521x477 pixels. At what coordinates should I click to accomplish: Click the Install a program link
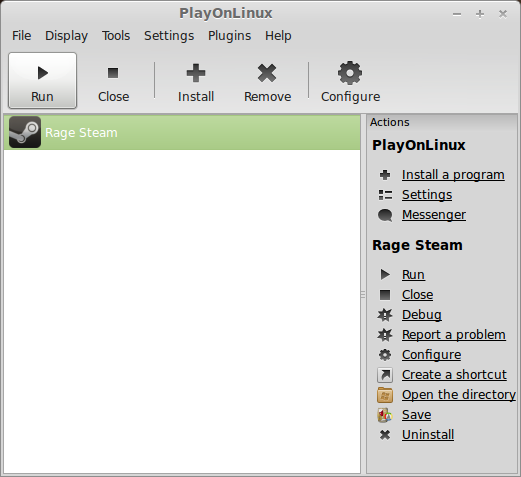pyautogui.click(x=453, y=175)
